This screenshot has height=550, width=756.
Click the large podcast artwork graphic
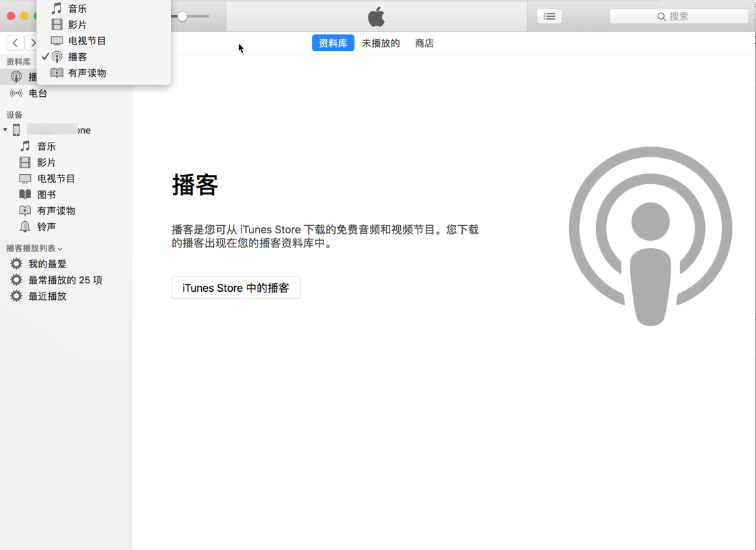pyautogui.click(x=650, y=236)
